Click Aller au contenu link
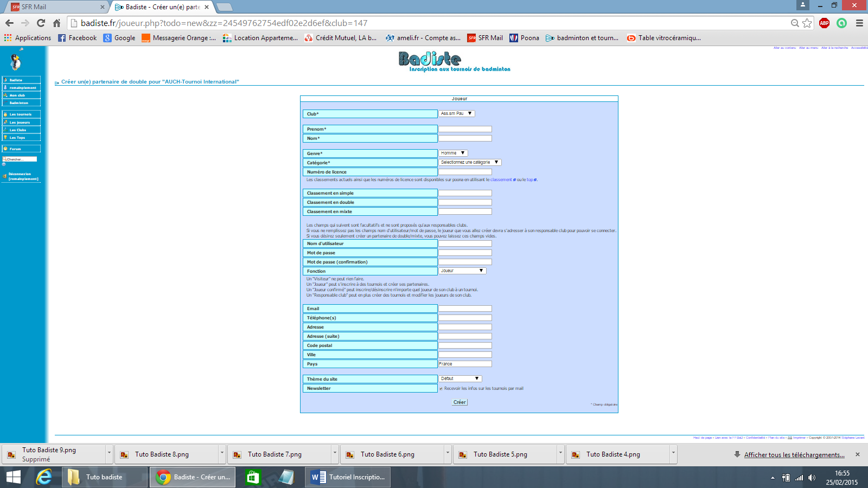The image size is (868, 488). pyautogui.click(x=784, y=48)
